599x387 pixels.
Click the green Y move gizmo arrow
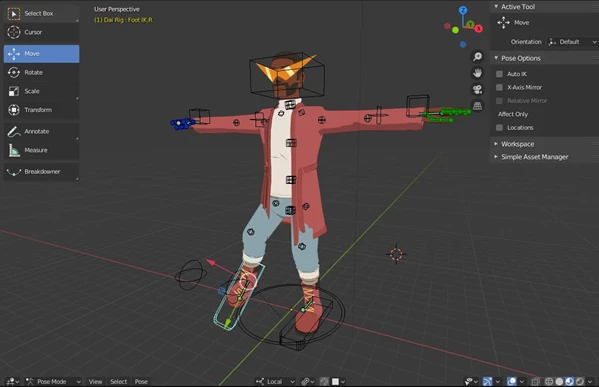(x=228, y=323)
